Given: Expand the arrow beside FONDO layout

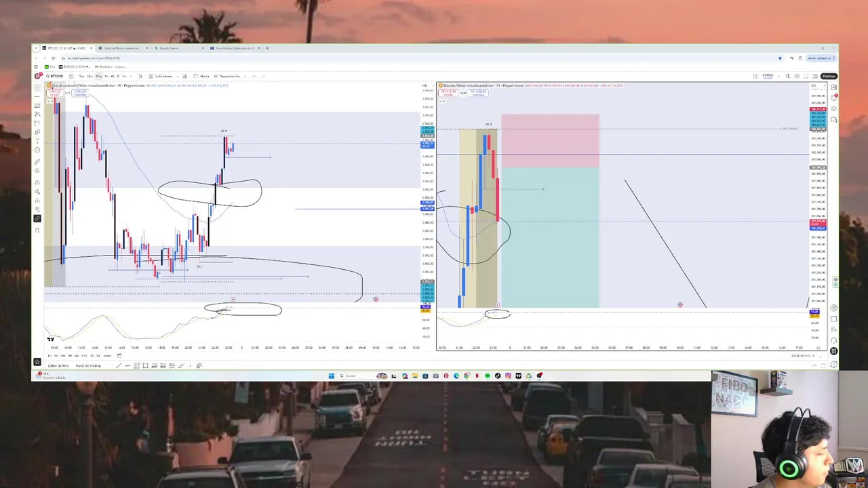Looking at the screenshot, I should tap(778, 76).
